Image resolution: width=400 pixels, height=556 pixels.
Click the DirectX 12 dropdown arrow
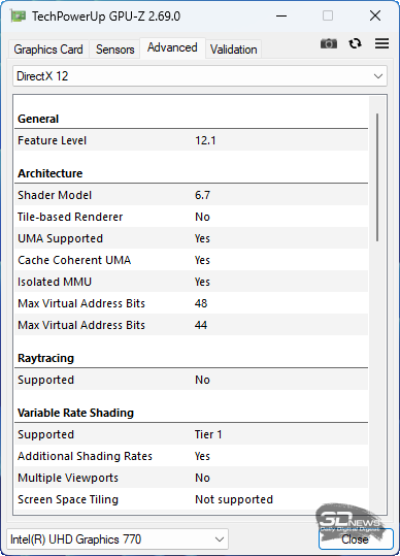378,76
